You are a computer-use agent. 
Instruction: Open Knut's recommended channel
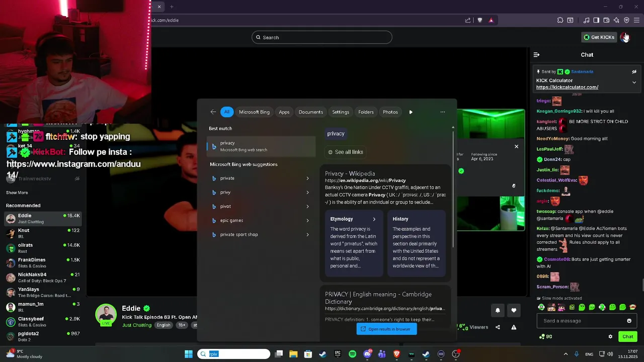click(x=43, y=233)
